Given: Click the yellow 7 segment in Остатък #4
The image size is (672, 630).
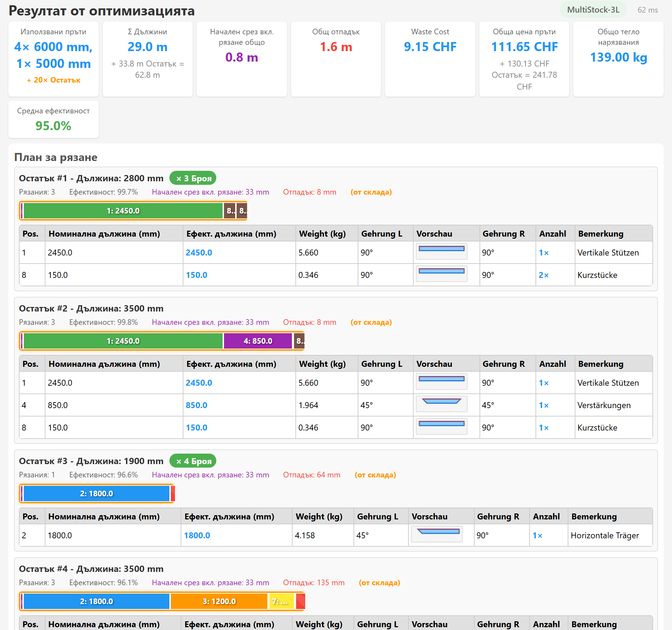Looking at the screenshot, I should [281, 601].
